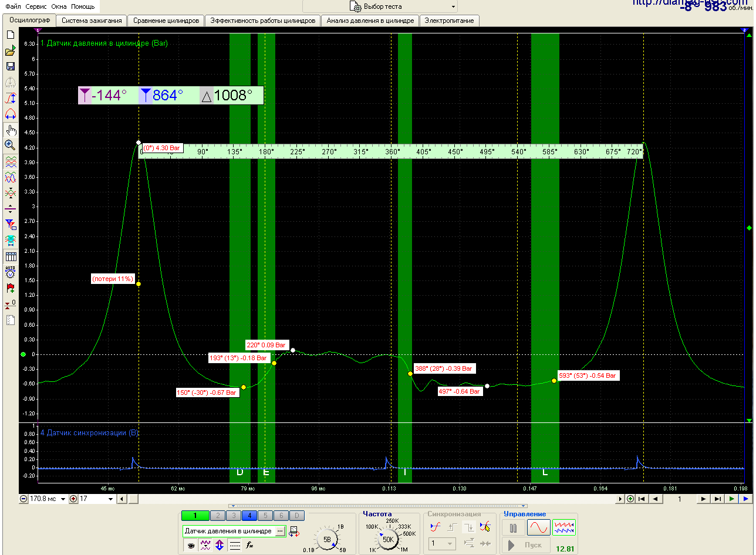Click the overlaid sine waves icon
Image resolution: width=756 pixels, height=555 pixels.
click(x=10, y=177)
